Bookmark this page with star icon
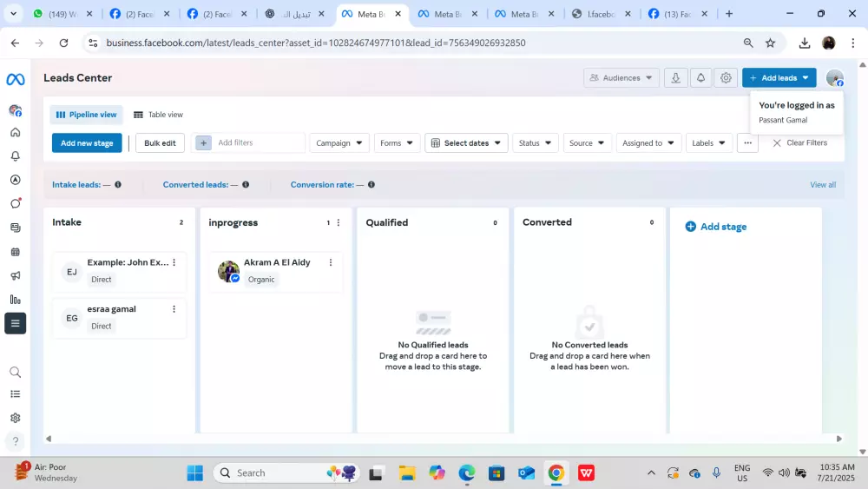This screenshot has height=489, width=868. pos(771,43)
